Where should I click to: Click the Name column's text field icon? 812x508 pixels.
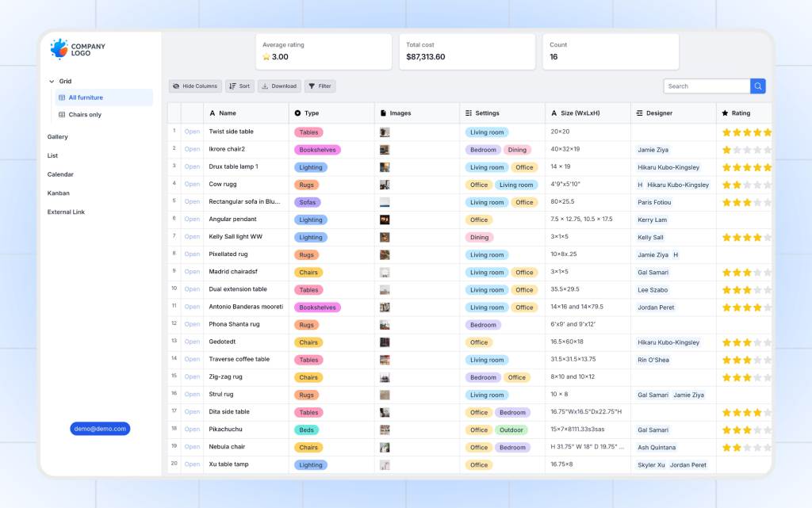tap(213, 113)
